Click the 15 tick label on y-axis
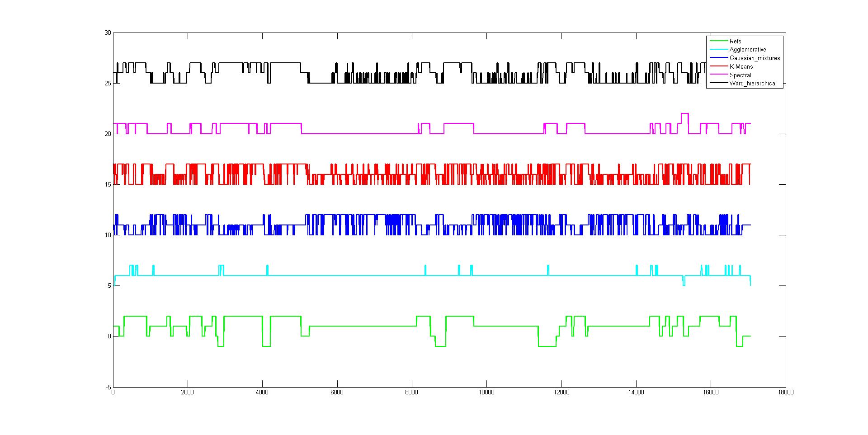Viewport: 868px width, 435px height. click(107, 184)
